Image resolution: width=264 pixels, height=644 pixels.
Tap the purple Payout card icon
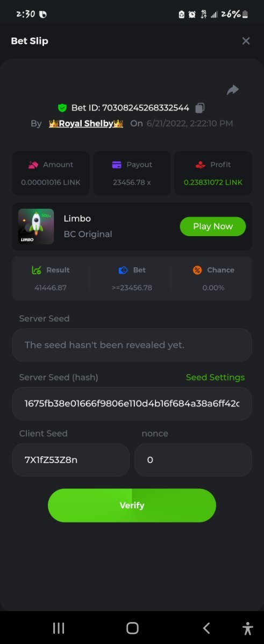click(x=117, y=165)
